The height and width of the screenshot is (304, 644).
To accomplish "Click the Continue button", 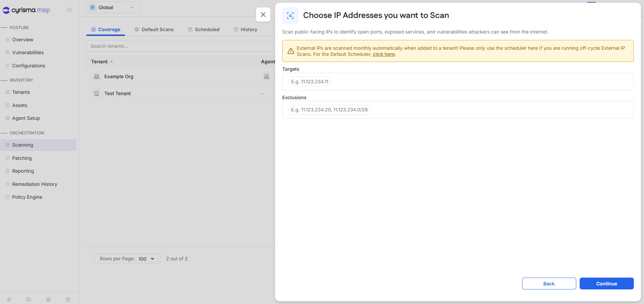I will tap(607, 284).
